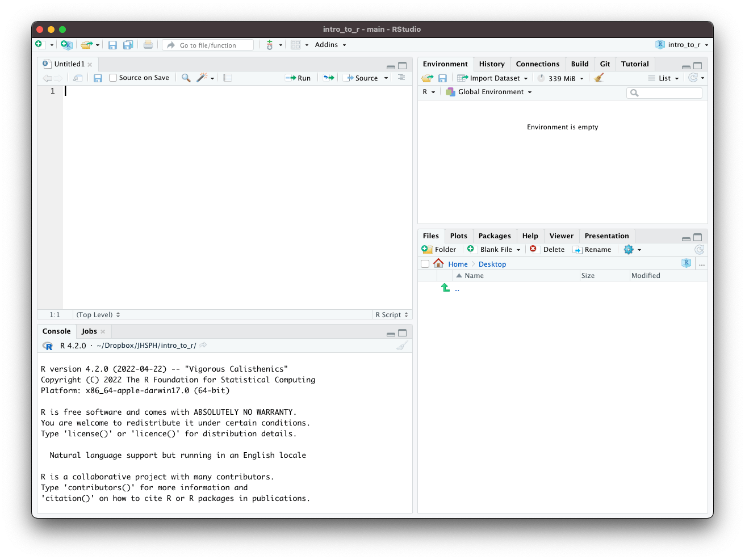Select all files with the checkbox
745x560 pixels.
click(425, 263)
